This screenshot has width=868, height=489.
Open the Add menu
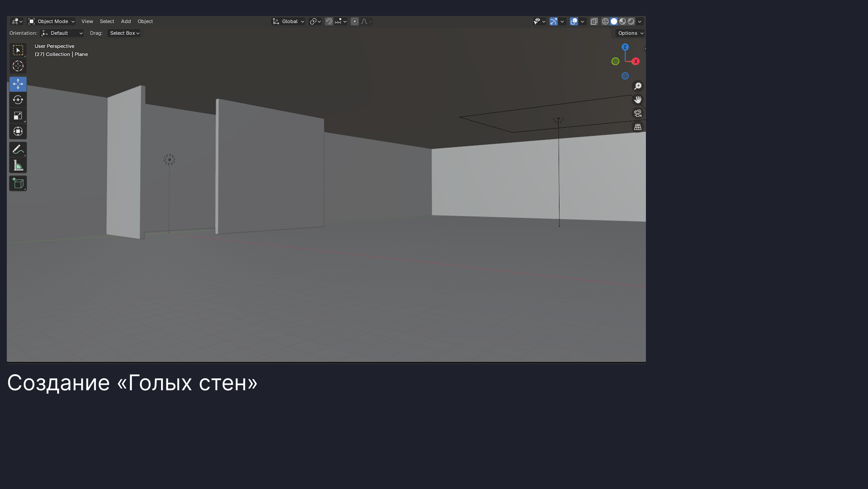[126, 21]
